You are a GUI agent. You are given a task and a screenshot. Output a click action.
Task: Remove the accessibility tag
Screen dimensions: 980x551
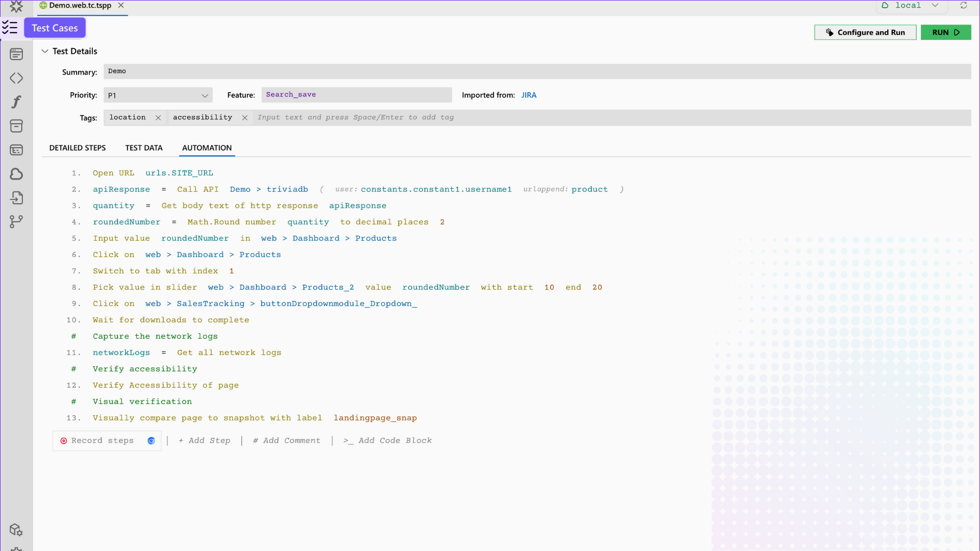click(245, 118)
